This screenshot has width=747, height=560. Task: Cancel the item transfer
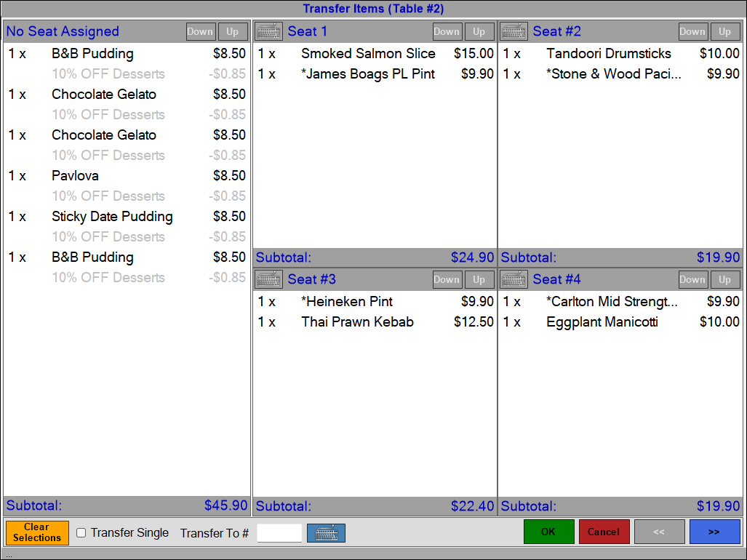click(604, 532)
